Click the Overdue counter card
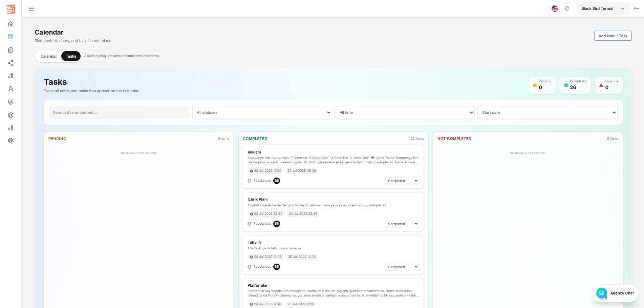 (609, 85)
